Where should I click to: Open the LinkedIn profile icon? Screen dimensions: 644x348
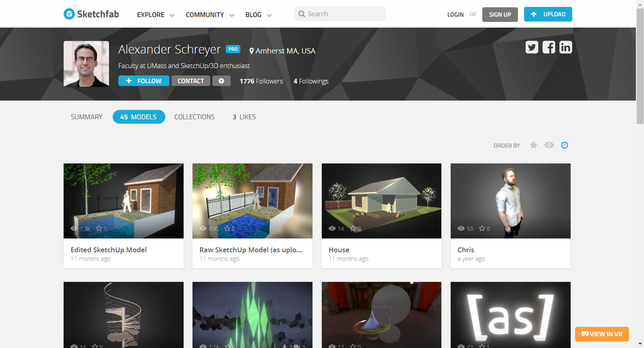[565, 47]
